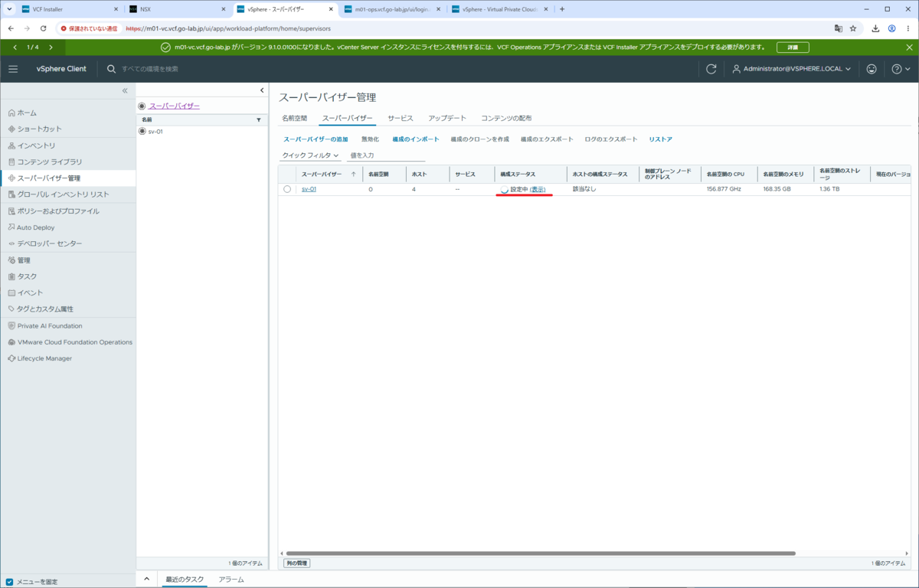Sort by スーパーバイザー column header

pos(322,174)
